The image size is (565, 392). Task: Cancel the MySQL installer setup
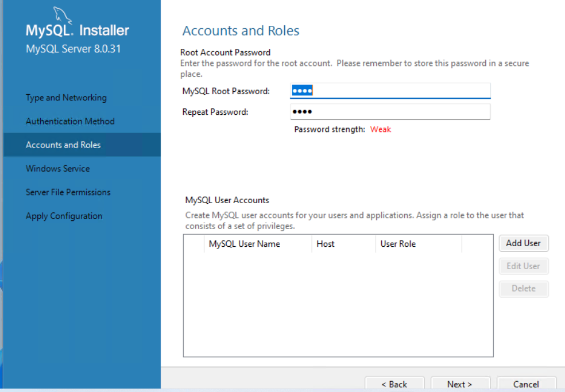[526, 384]
